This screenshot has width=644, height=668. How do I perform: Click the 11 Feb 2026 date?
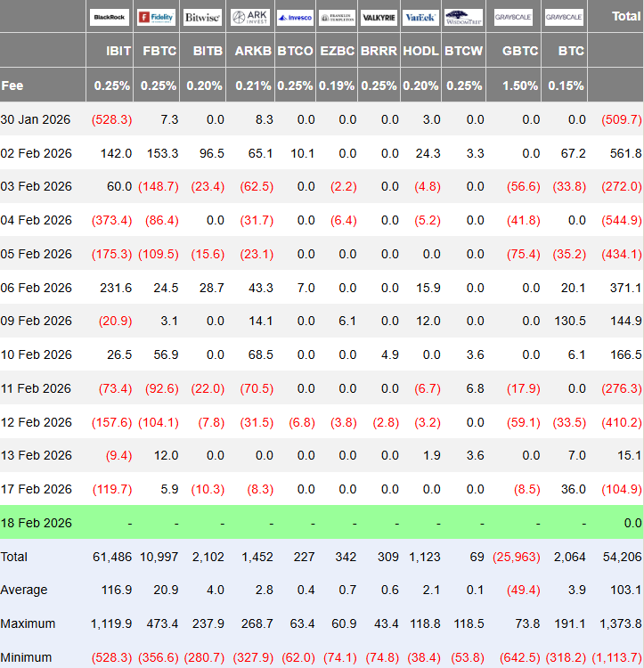coord(36,388)
